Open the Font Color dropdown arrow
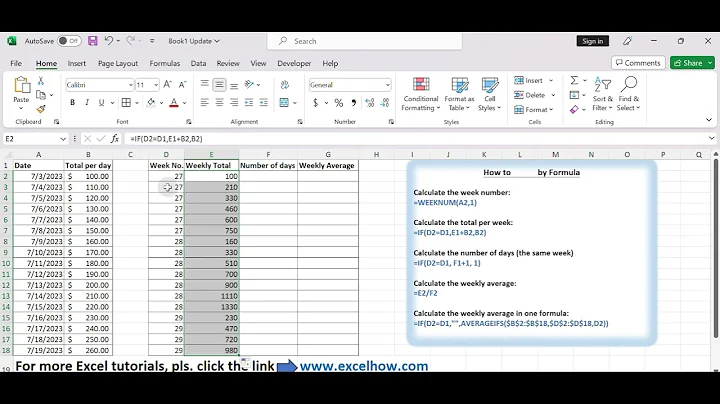The width and height of the screenshot is (720, 404). coord(185,103)
